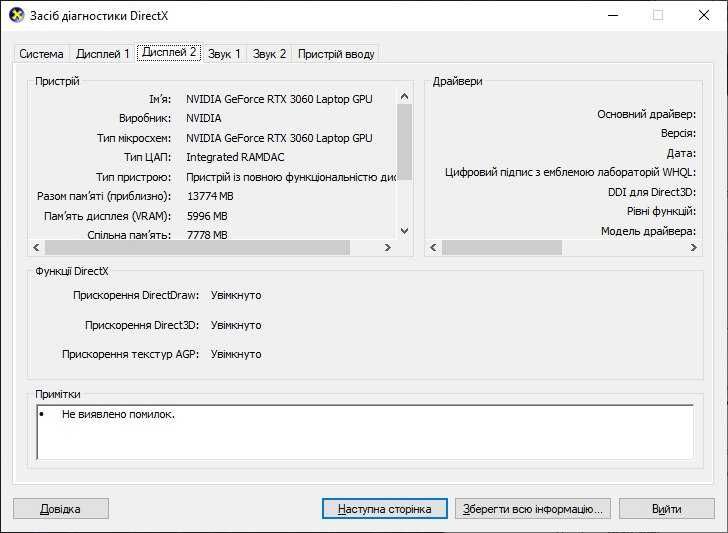The image size is (728, 533).
Task: Click the Пристрій panel horizontal scrollbar thumb
Action: click(x=197, y=247)
